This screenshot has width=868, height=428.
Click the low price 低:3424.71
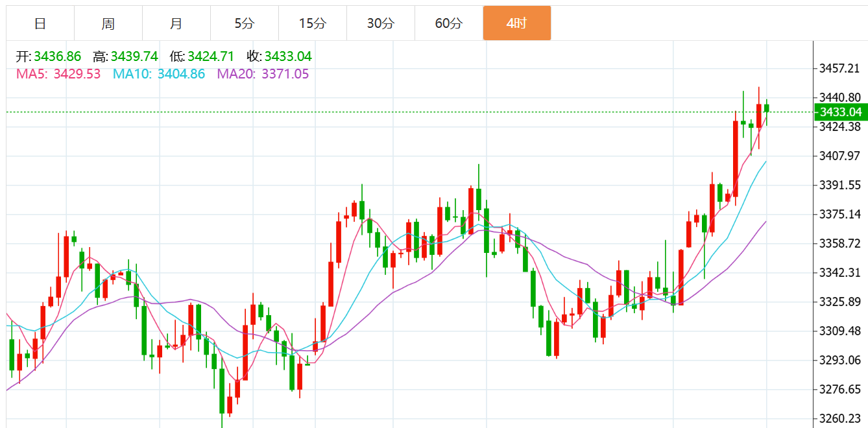tap(202, 56)
